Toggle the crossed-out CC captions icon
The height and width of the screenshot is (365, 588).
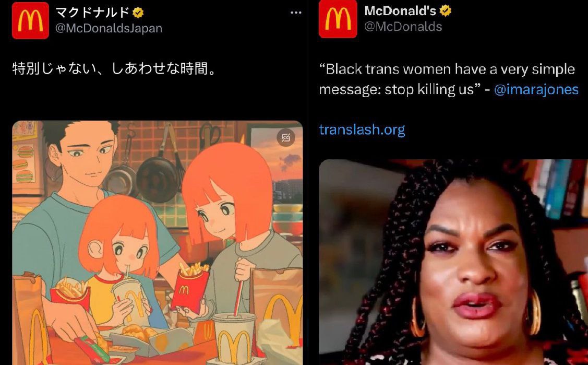[286, 138]
